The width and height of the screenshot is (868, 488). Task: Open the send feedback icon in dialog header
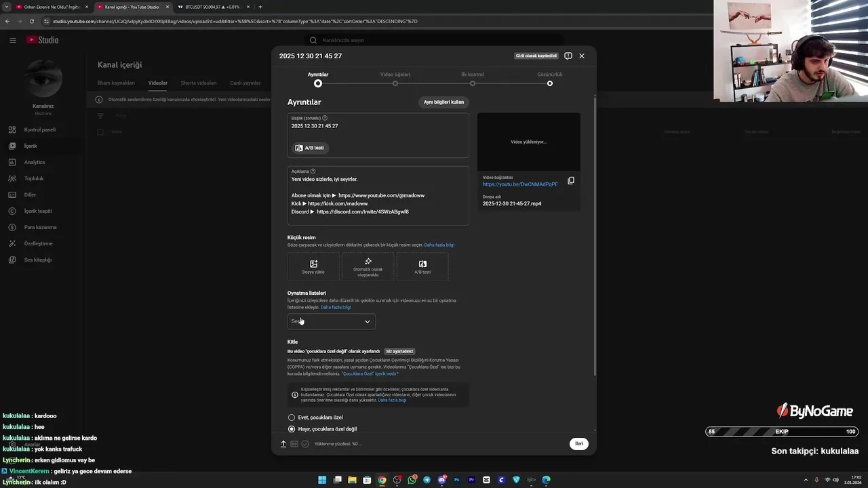pos(568,56)
